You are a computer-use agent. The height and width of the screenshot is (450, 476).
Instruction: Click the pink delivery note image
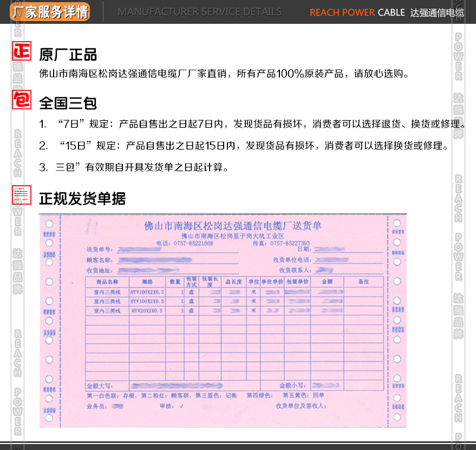223,321
